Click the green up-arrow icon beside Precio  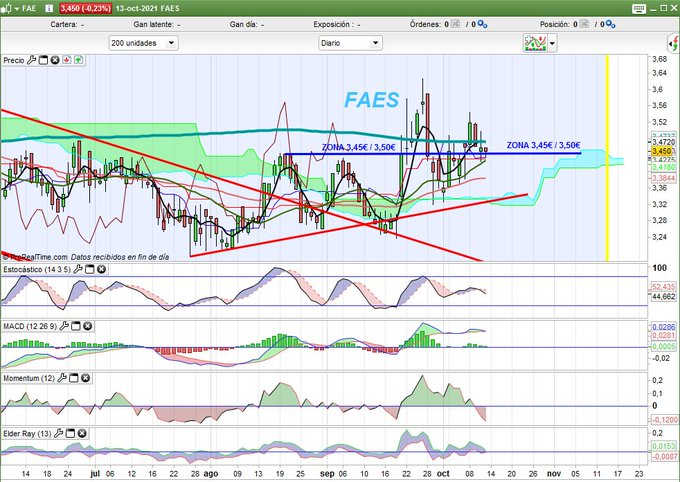(78, 60)
